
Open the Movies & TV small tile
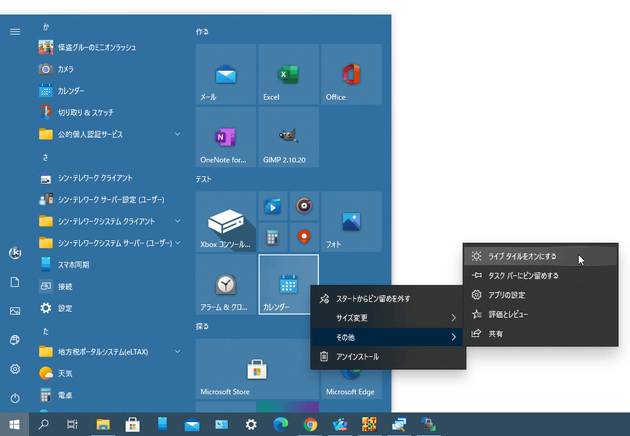click(273, 206)
